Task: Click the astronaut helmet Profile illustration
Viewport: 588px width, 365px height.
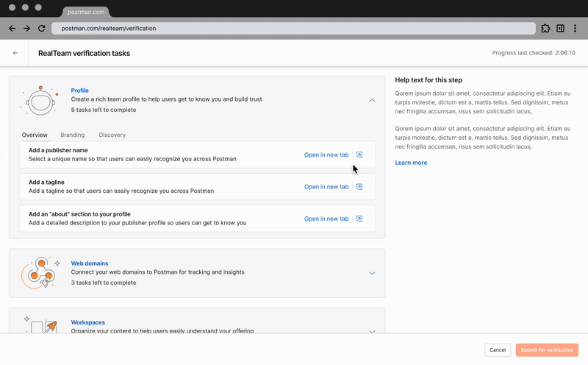Action: (40, 100)
